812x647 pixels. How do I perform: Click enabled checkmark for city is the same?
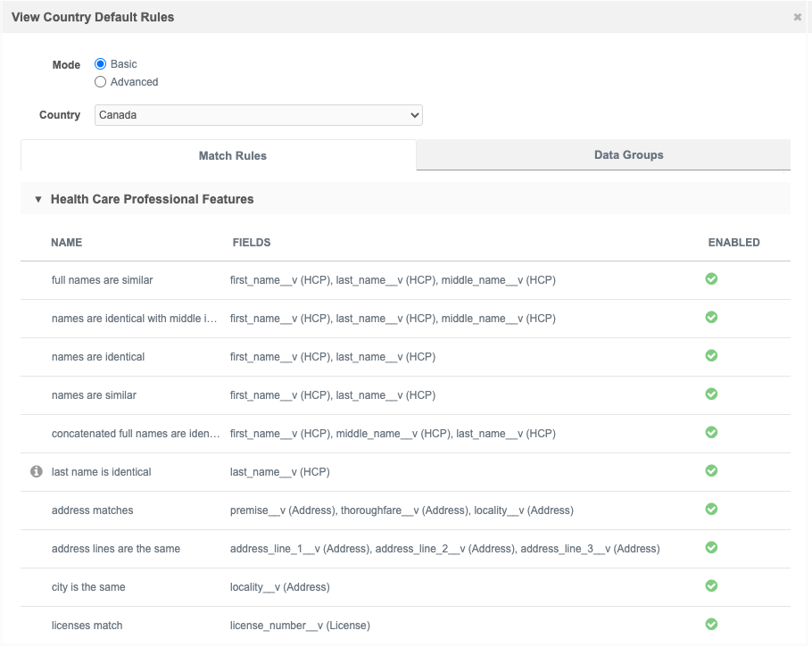coord(711,586)
